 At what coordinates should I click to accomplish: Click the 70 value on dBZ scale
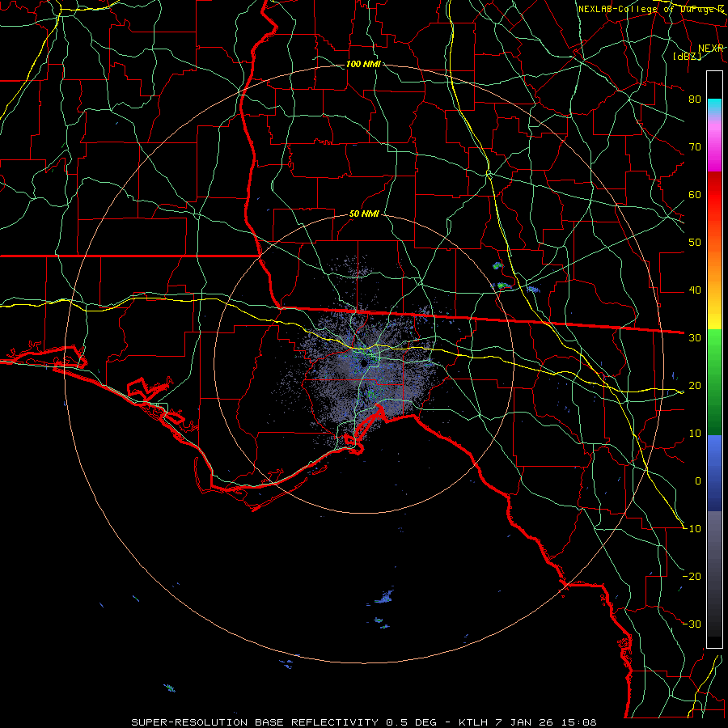[695, 147]
